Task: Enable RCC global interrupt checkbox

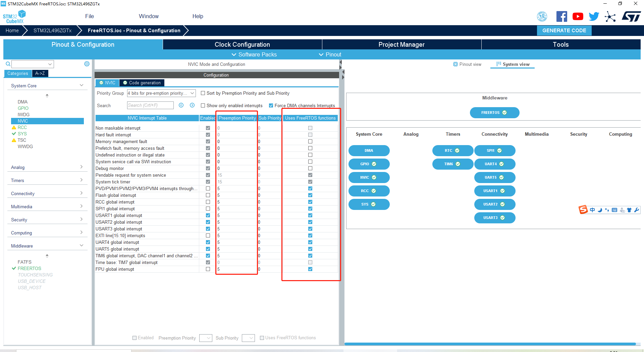Action: pos(208,202)
